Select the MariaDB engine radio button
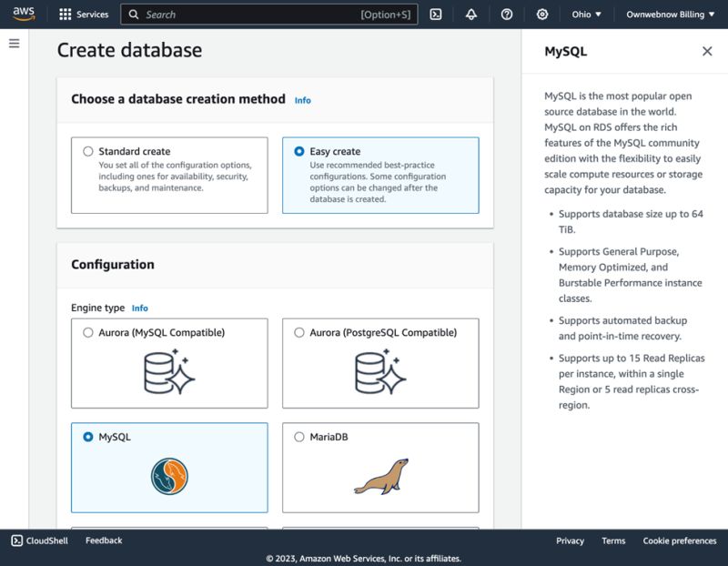728x566 pixels. tap(299, 437)
